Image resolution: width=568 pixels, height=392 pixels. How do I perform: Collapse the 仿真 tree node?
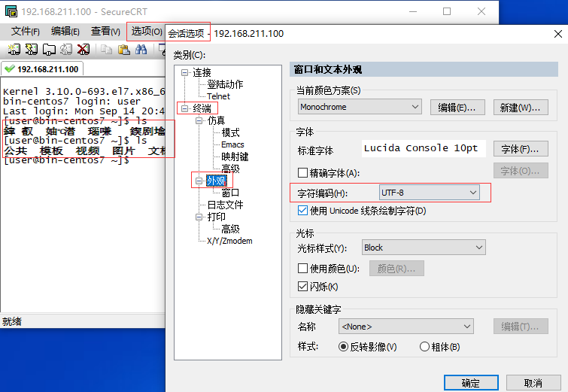point(199,120)
